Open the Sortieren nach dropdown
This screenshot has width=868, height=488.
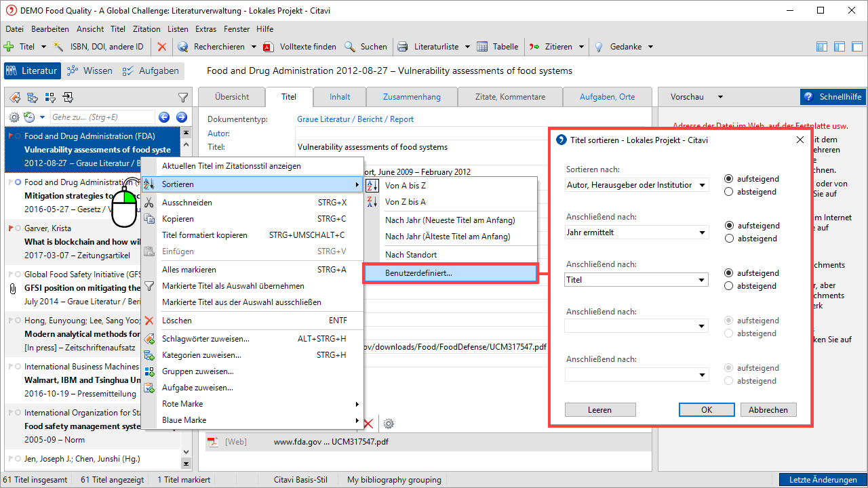pos(702,185)
